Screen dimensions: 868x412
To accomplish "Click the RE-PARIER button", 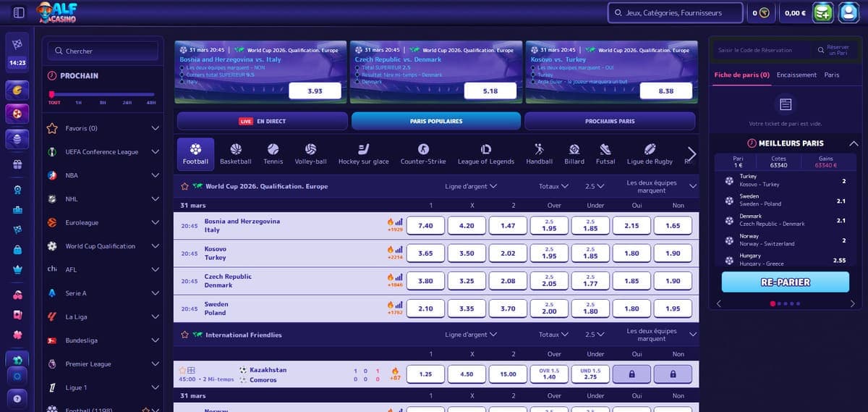I will coord(786,282).
